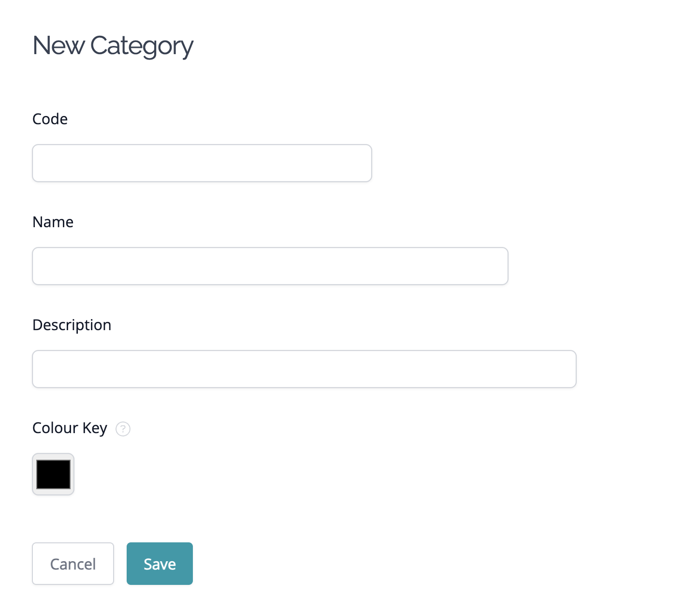Show the tooltip for Colour Key
700x611 pixels.
tap(123, 429)
